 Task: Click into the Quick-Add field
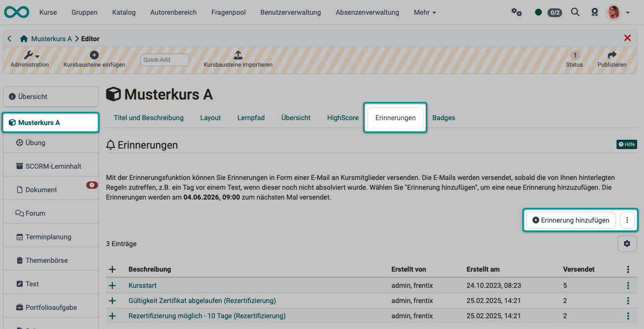165,60
